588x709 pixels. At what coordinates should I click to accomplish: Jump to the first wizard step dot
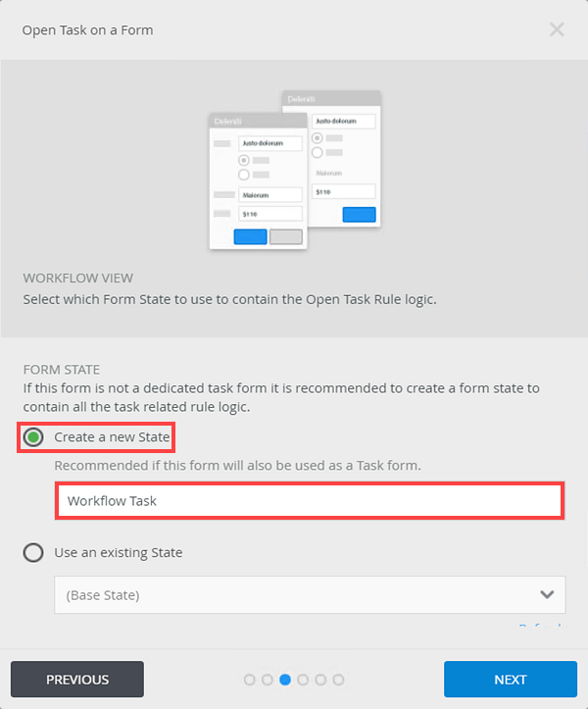[x=250, y=680]
